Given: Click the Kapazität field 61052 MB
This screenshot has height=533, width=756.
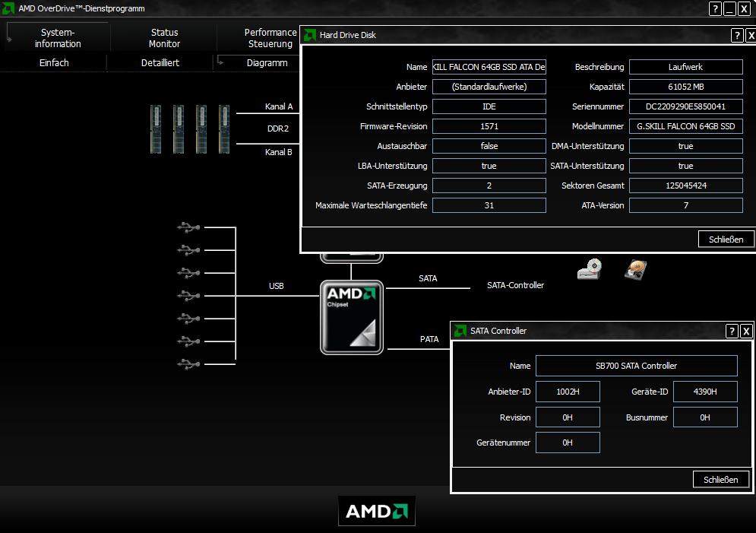Looking at the screenshot, I should tap(685, 87).
